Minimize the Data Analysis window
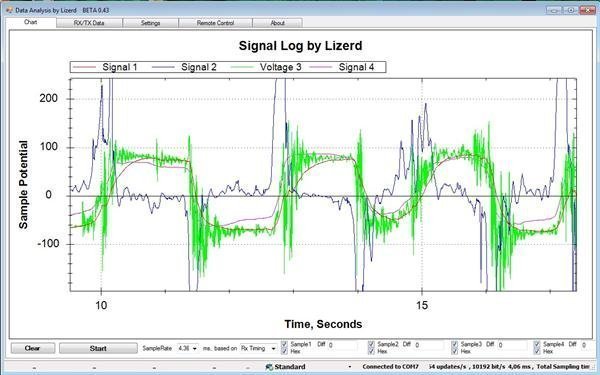The image size is (600, 375). 554,10
